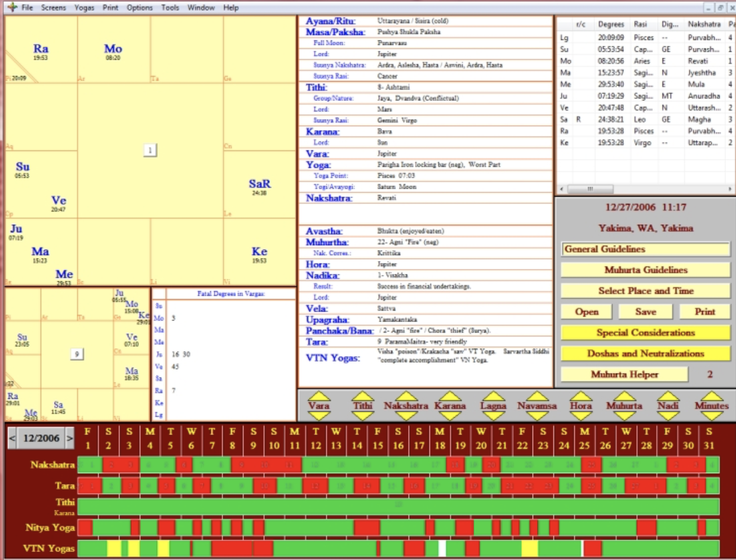Launch the Muhurta Helper
This screenshot has height=560, width=736.
point(624,374)
